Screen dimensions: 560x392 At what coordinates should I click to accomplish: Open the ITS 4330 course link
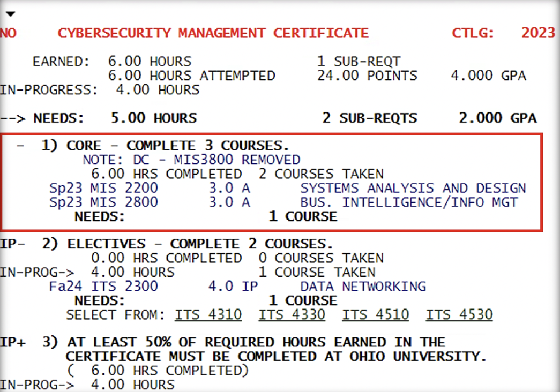click(x=292, y=315)
